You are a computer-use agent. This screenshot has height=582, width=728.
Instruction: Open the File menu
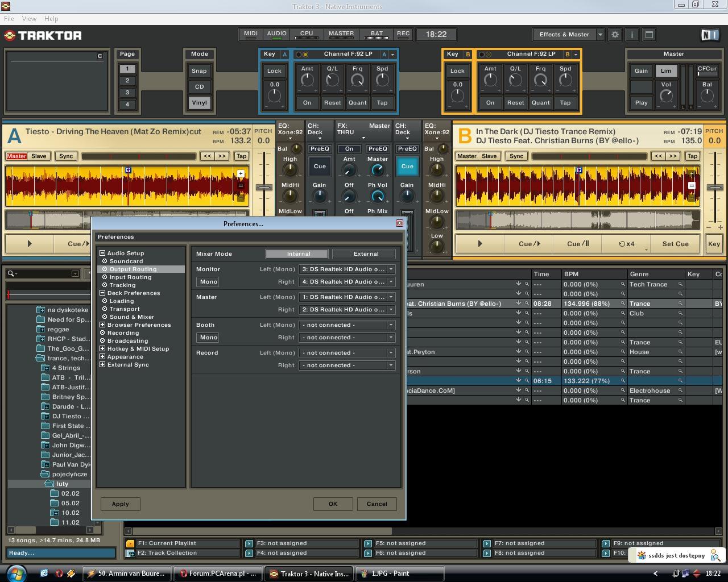[9, 19]
